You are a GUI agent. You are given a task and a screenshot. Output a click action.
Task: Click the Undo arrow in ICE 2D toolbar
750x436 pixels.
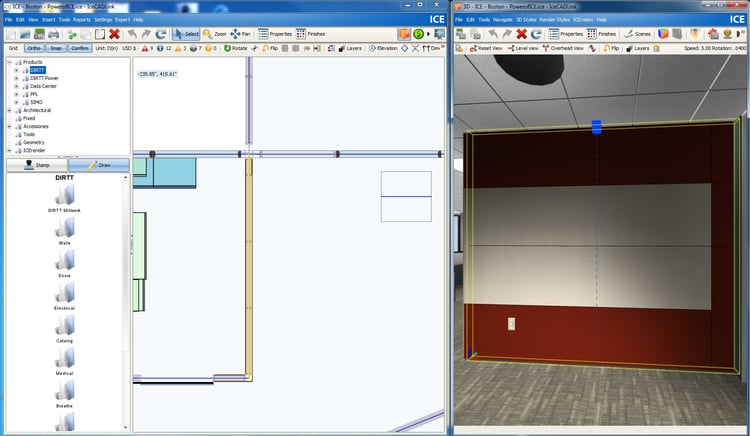click(132, 34)
